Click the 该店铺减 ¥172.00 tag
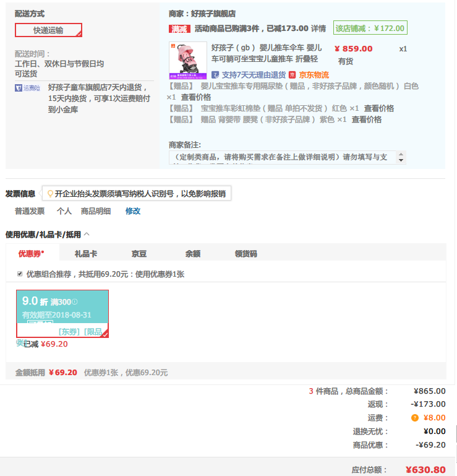457x476 pixels. tap(370, 28)
